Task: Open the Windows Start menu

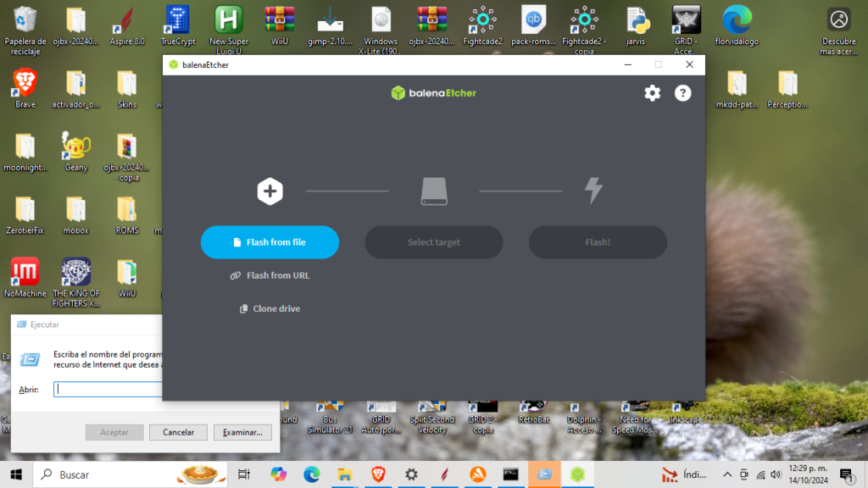Action: (x=16, y=474)
